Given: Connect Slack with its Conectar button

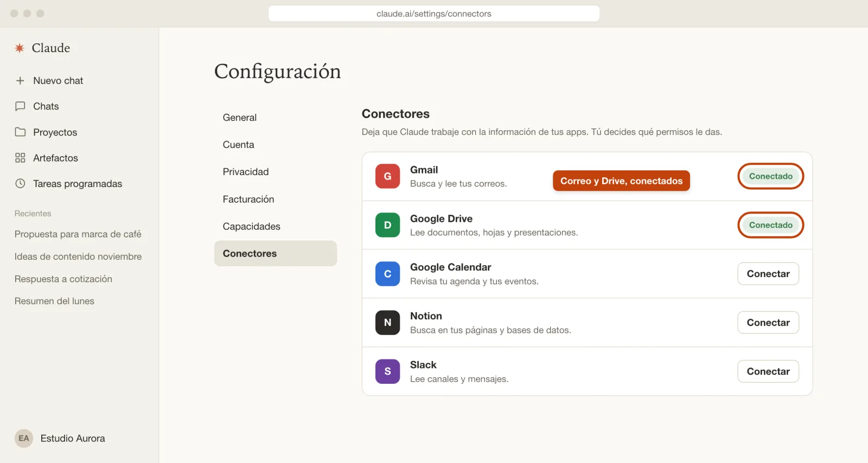Looking at the screenshot, I should (768, 371).
